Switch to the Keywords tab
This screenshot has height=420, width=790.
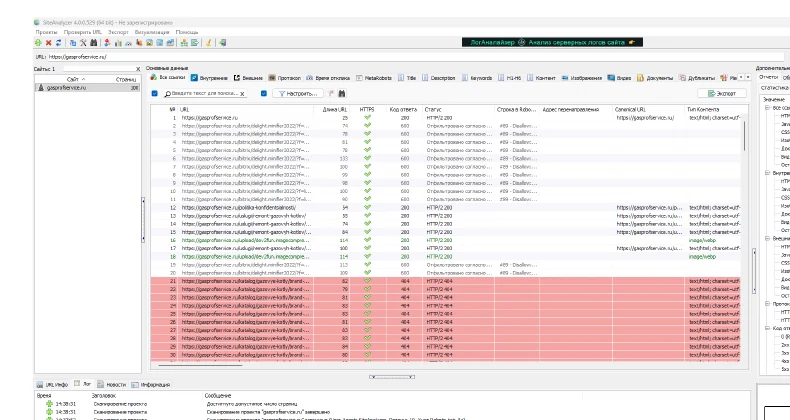pyautogui.click(x=477, y=78)
